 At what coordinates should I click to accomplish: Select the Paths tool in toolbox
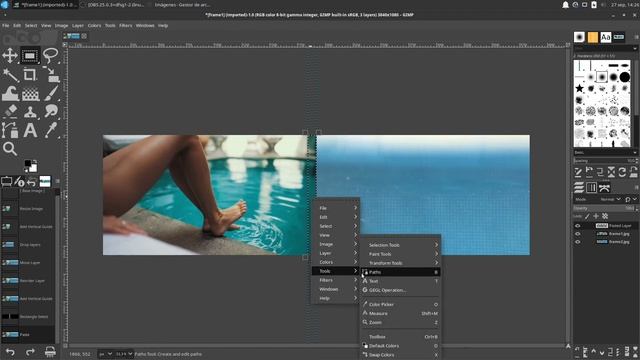point(10,131)
